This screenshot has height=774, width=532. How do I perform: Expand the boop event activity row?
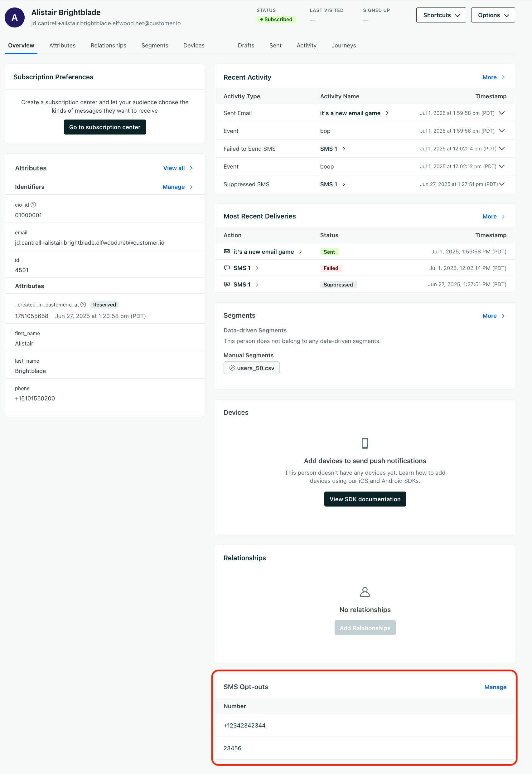point(501,166)
